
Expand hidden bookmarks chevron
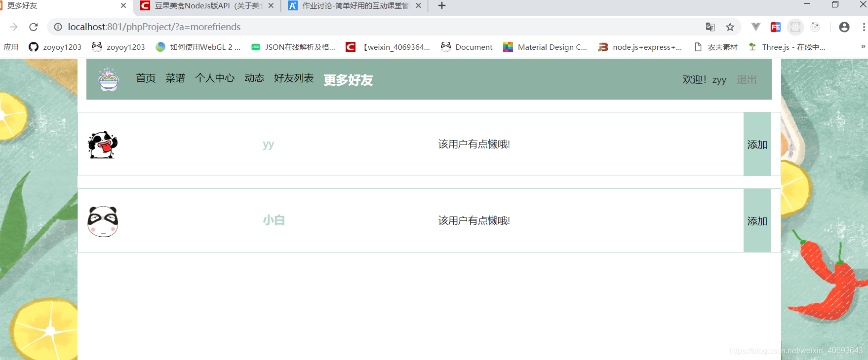863,46
